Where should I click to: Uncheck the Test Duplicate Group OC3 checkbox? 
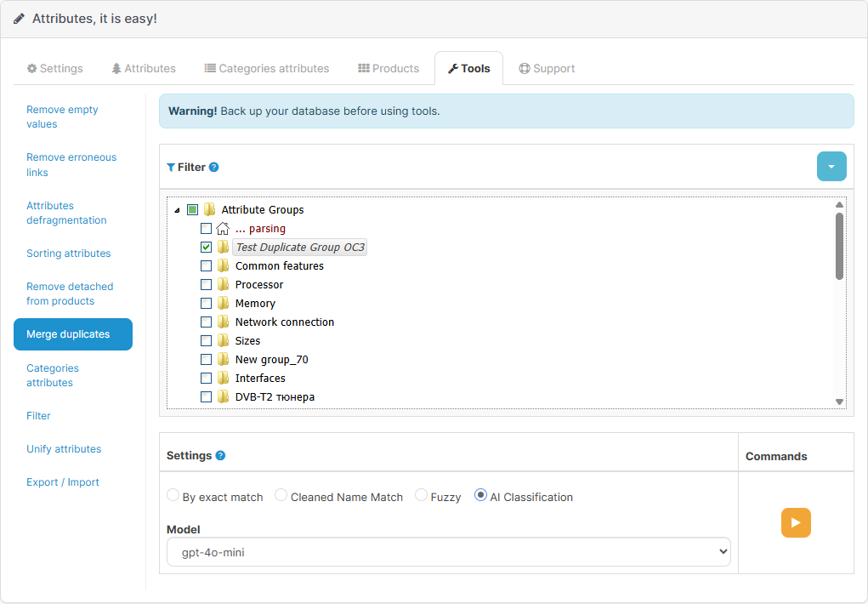coord(206,247)
